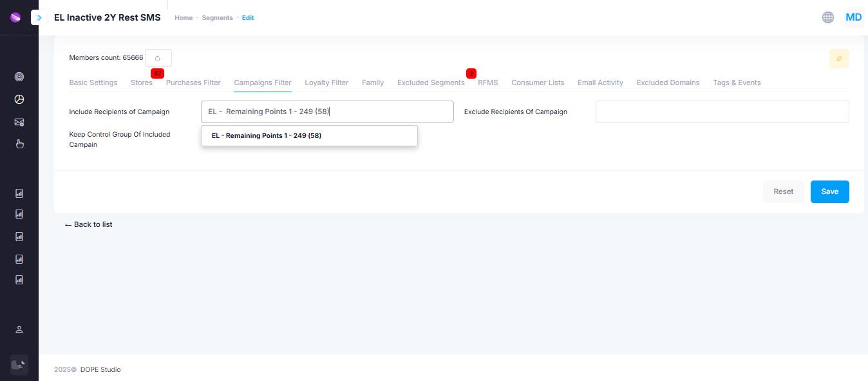This screenshot has height=381, width=868.
Task: Click the red badge on Excluded Segments
Action: (471, 73)
